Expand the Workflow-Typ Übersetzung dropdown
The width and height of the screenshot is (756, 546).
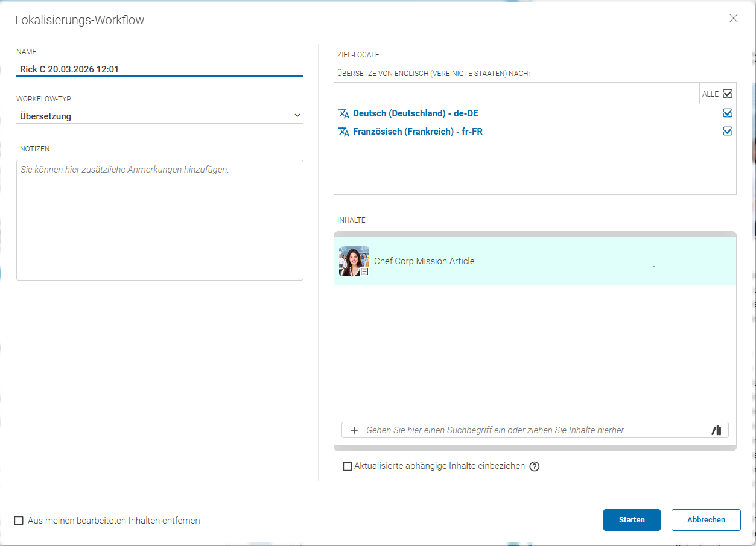pos(160,116)
